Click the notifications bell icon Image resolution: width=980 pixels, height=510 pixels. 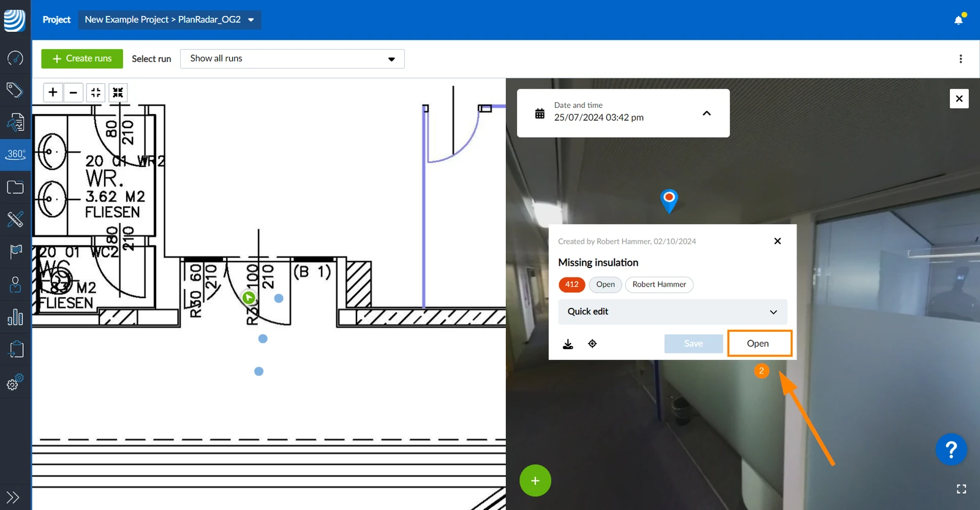(959, 20)
